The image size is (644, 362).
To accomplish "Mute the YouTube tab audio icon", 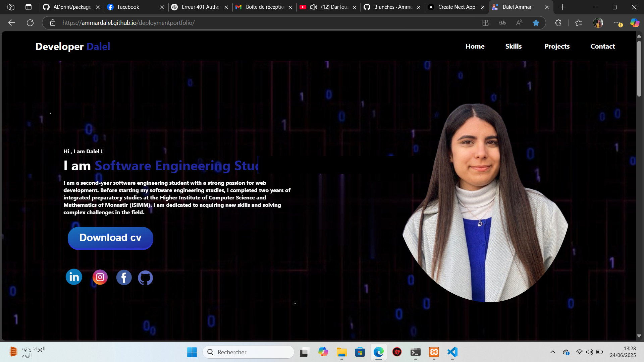I will [x=313, y=7].
